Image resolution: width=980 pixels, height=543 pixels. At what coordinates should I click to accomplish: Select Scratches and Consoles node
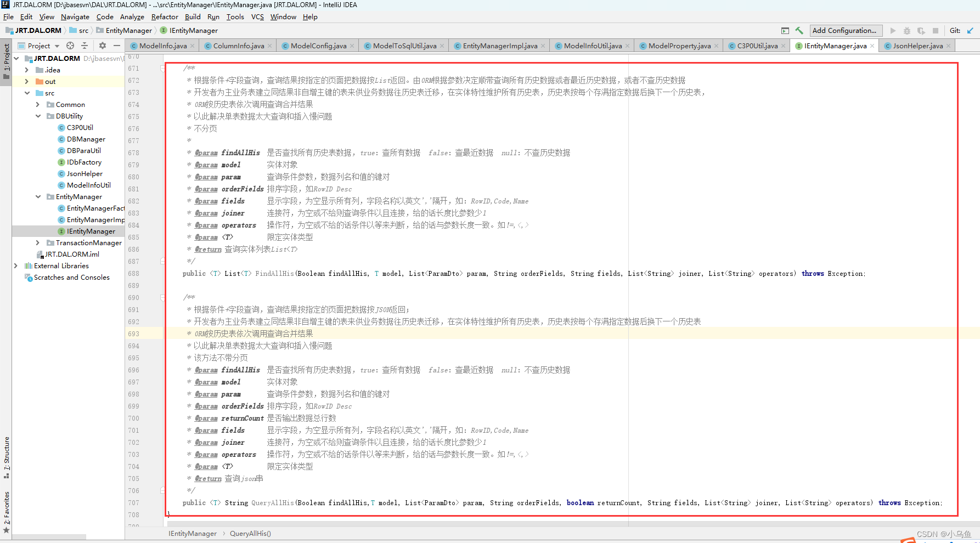coord(71,278)
